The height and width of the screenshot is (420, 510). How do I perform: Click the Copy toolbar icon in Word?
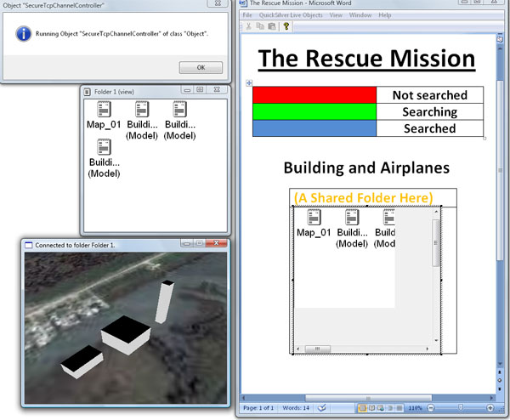(x=261, y=26)
